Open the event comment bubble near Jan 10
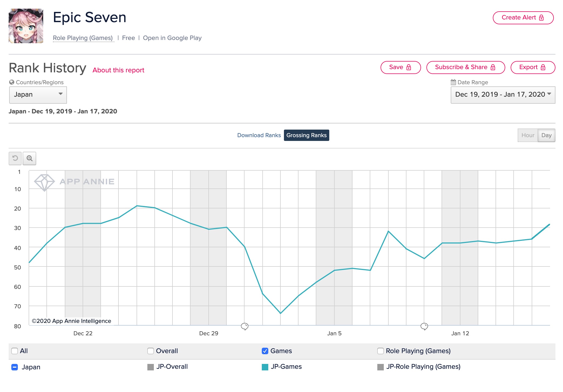 point(424,326)
